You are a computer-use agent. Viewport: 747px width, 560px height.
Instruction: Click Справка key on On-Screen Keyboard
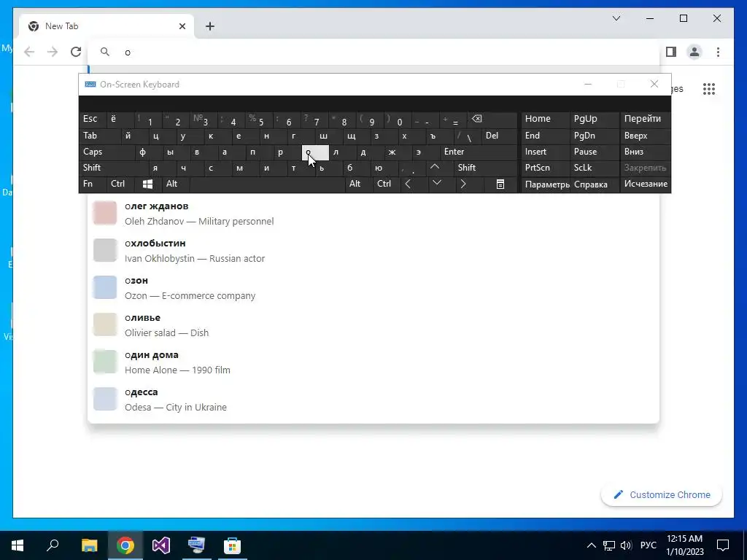(x=595, y=184)
